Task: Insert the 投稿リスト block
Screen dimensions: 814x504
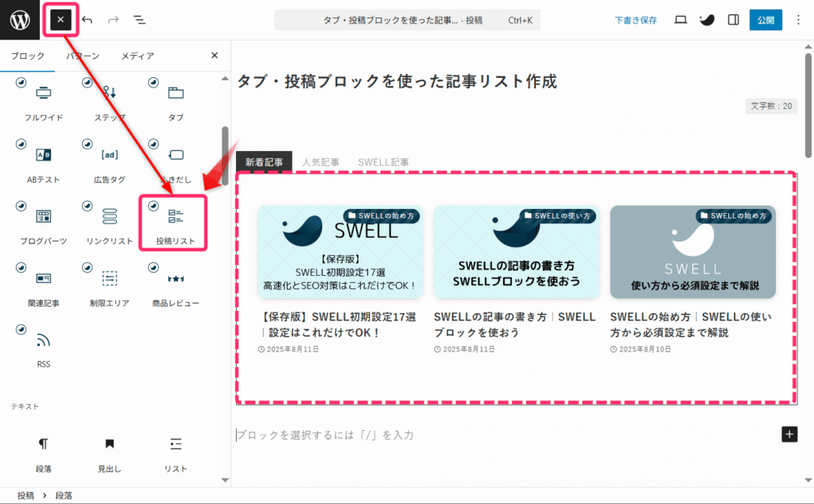Action: (x=176, y=224)
